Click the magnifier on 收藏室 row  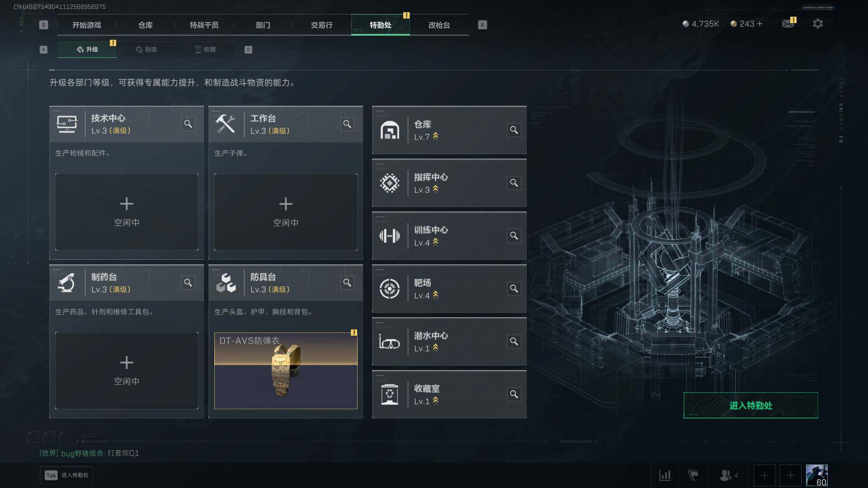514,394
